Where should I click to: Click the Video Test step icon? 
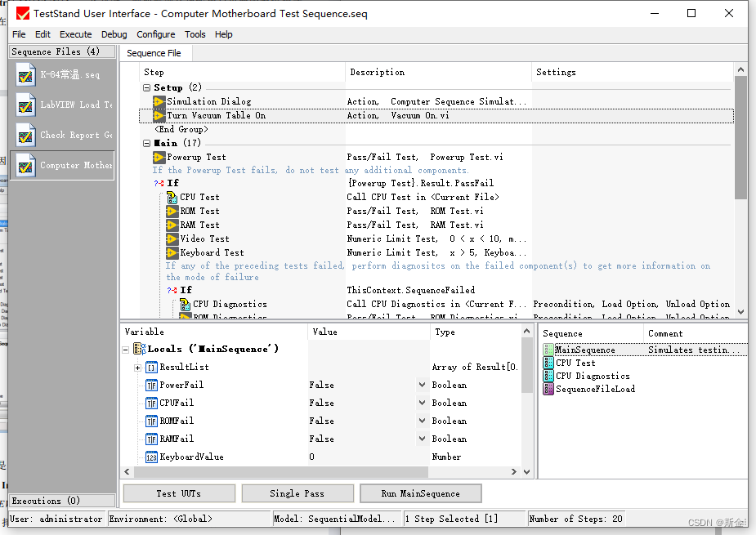tap(172, 239)
